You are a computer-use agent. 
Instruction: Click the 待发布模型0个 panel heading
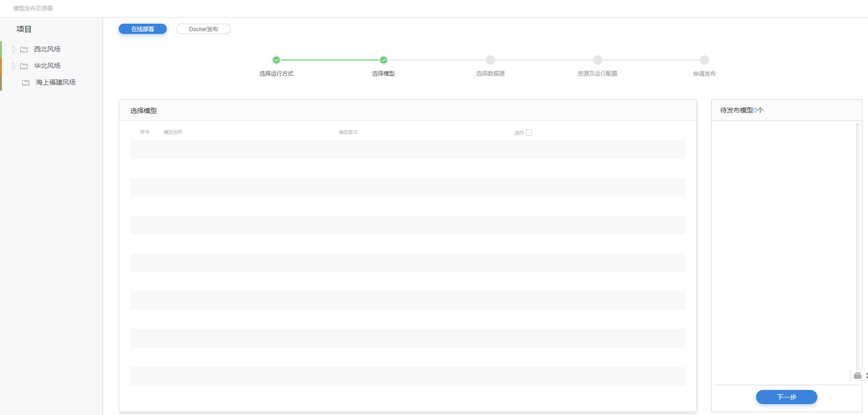click(742, 110)
